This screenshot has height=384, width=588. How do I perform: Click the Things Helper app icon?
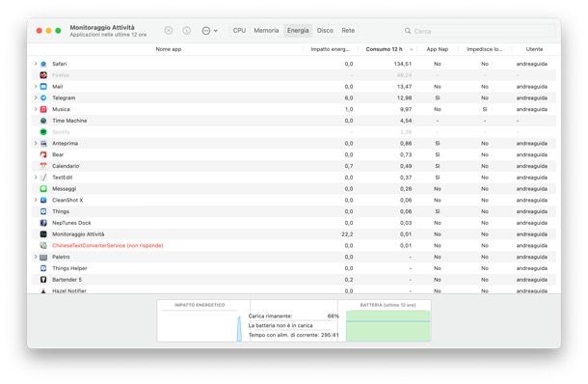(x=43, y=268)
